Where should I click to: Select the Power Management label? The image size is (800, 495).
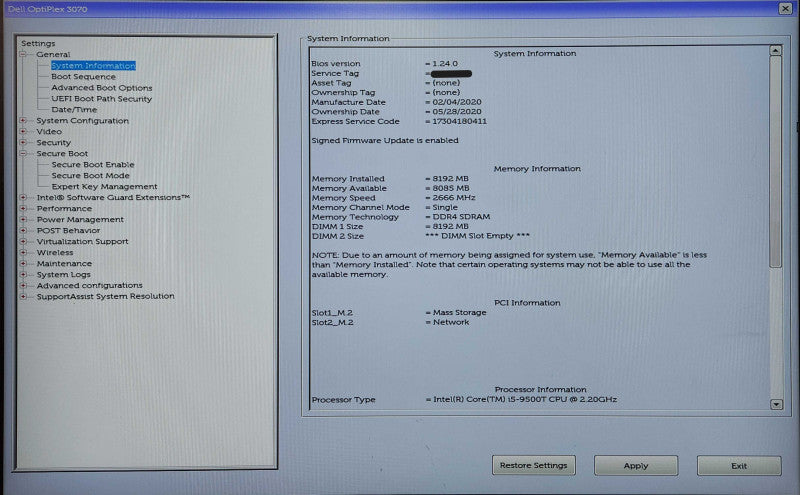click(80, 219)
